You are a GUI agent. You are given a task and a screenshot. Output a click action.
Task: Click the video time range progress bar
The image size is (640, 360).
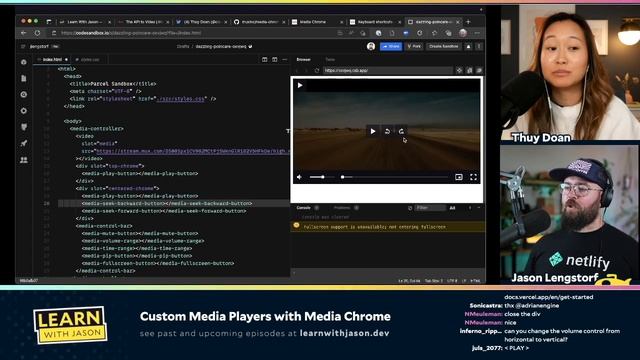point(394,177)
